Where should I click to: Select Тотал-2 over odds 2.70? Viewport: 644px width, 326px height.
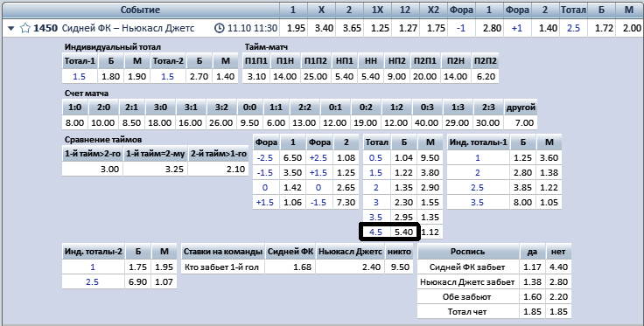(x=199, y=76)
